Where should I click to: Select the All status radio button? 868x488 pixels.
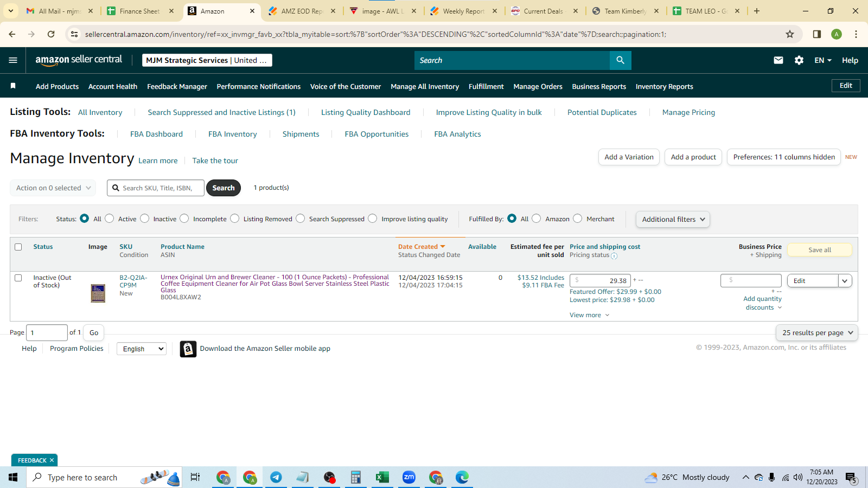(85, 219)
